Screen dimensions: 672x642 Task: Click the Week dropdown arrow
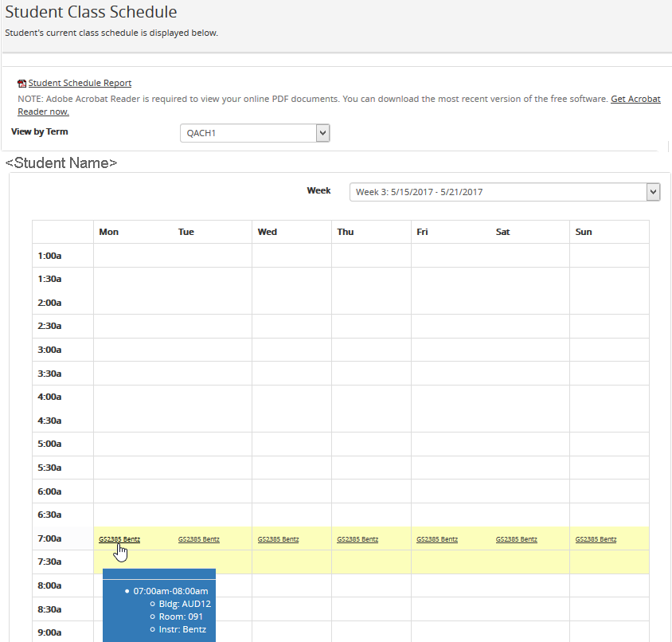click(x=652, y=191)
